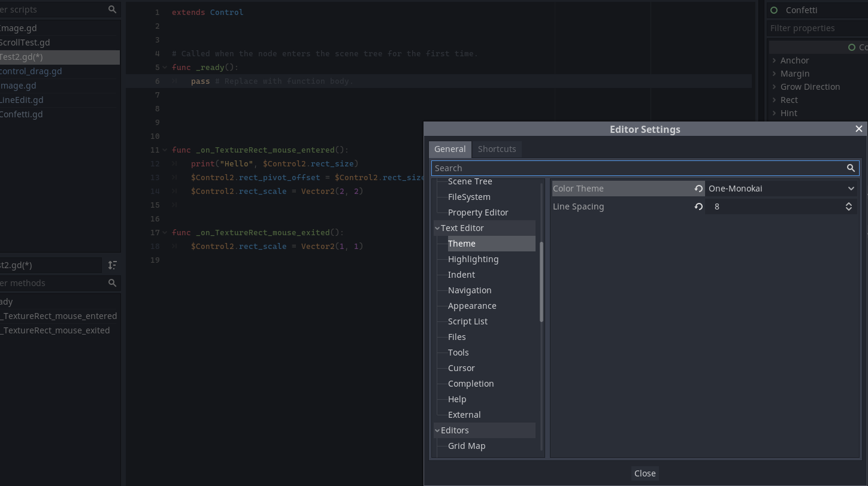Select the General tab in Editor Settings
Viewport: 868px width, 486px height.
[450, 149]
